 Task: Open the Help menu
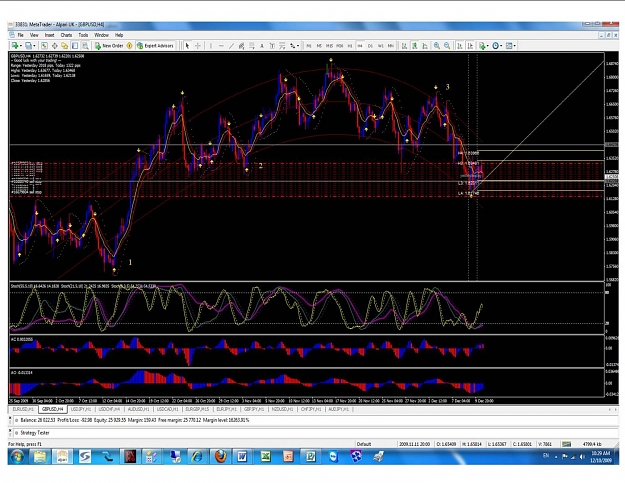(119, 35)
